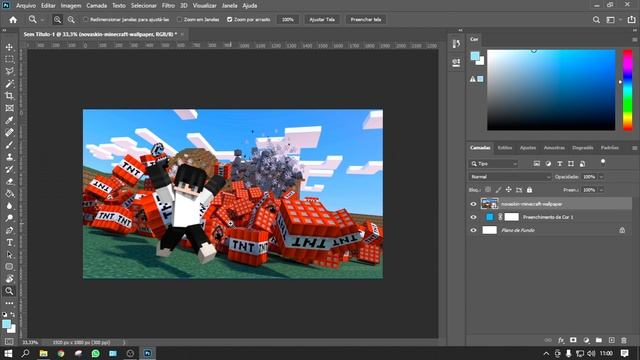The height and width of the screenshot is (360, 640).
Task: Hide the Plano de Fundo layer
Action: 473,230
